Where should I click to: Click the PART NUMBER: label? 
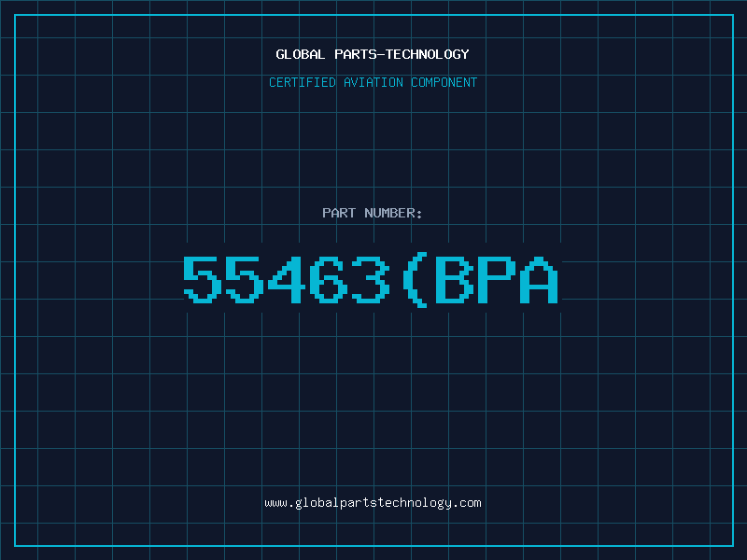point(373,213)
